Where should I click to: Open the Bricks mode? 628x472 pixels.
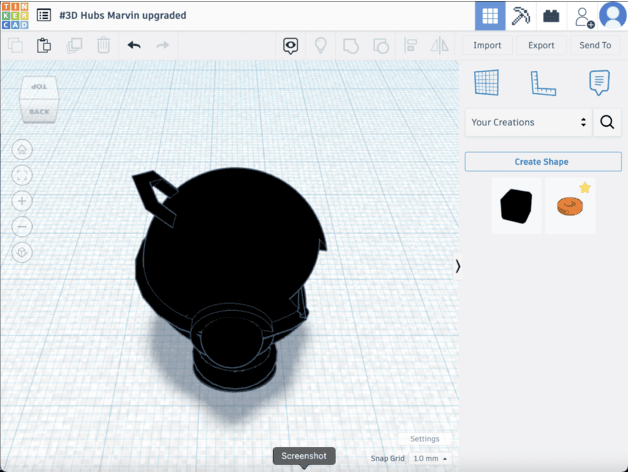[551, 16]
